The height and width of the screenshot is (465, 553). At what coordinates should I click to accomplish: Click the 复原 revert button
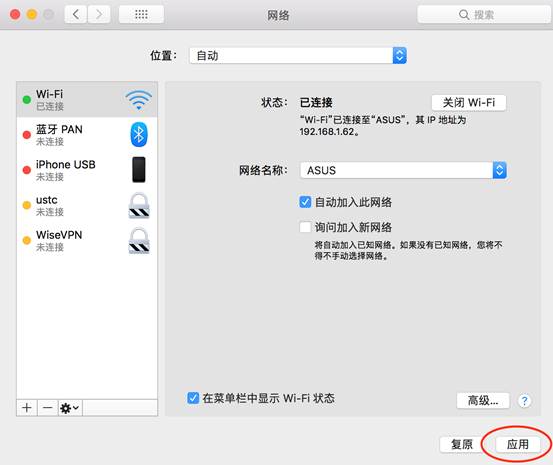click(x=462, y=445)
